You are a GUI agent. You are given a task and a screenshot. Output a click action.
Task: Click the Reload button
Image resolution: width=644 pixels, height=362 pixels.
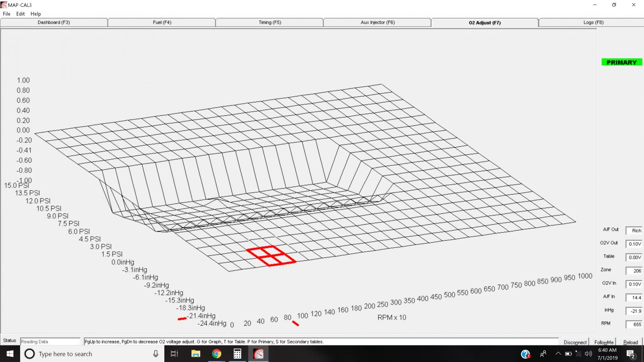pos(630,342)
